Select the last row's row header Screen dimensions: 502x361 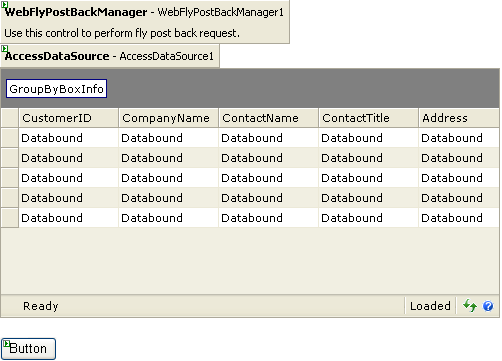coord(10,218)
